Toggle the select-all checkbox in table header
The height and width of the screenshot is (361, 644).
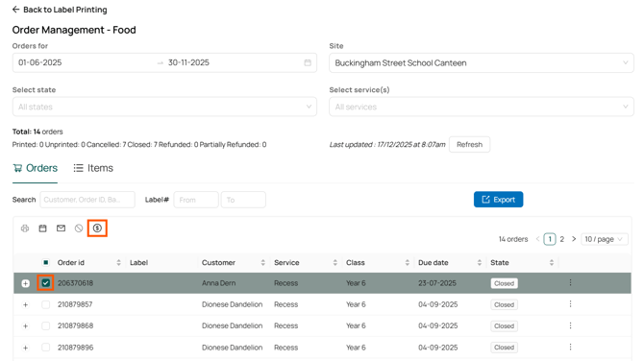45,262
